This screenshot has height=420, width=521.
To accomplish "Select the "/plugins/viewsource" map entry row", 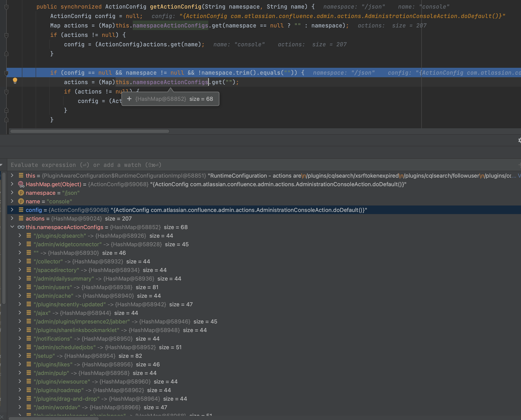I will (x=264, y=382).
